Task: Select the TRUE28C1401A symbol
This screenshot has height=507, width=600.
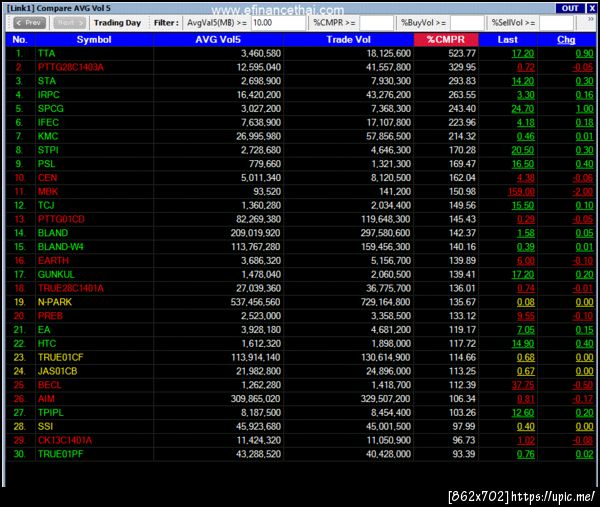Action: coord(70,288)
